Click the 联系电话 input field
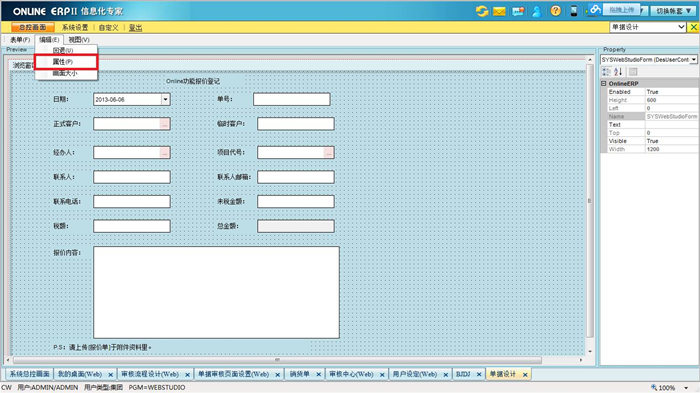 point(132,202)
